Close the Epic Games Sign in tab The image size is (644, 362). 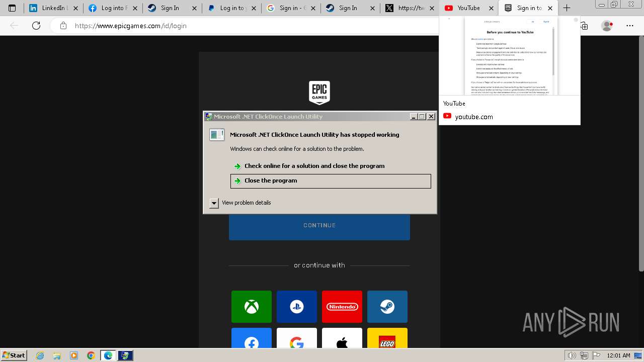[x=550, y=8]
